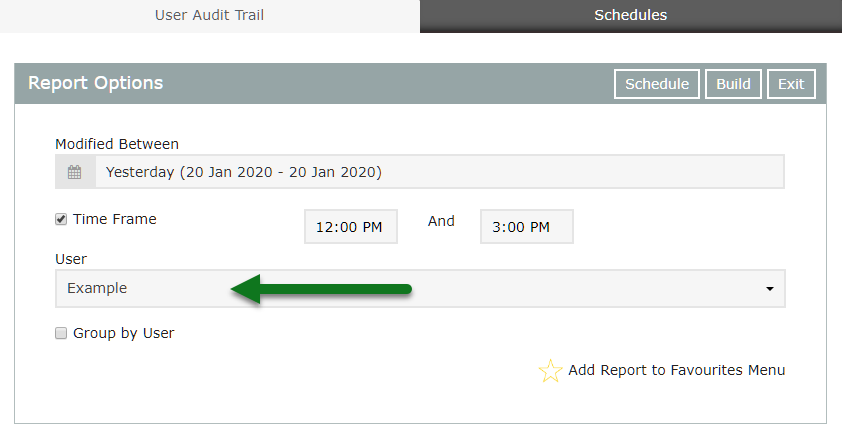The image size is (842, 436).
Task: Switch to the User Audit Trail tab
Action: [209, 15]
